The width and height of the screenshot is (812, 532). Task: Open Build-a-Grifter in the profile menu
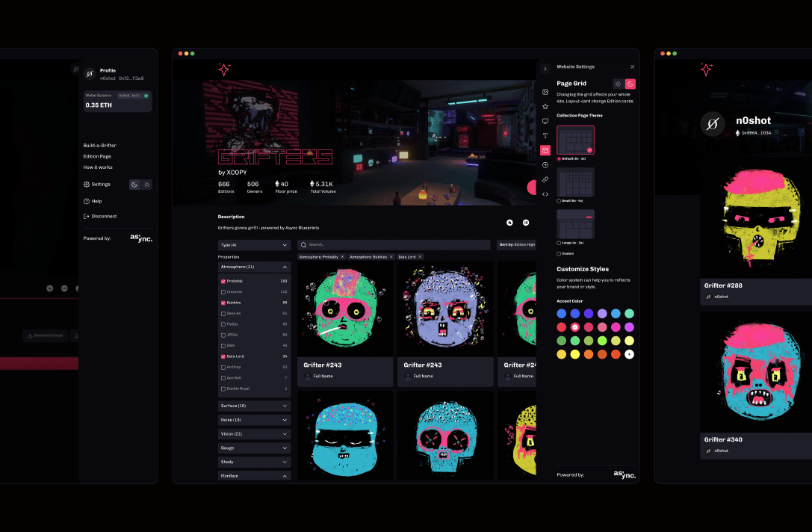[100, 146]
